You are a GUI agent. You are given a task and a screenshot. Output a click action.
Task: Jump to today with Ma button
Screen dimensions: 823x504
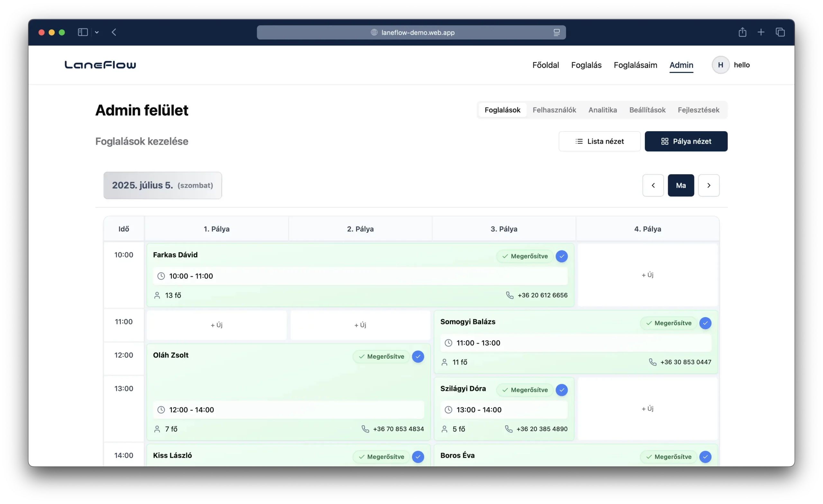pos(681,185)
